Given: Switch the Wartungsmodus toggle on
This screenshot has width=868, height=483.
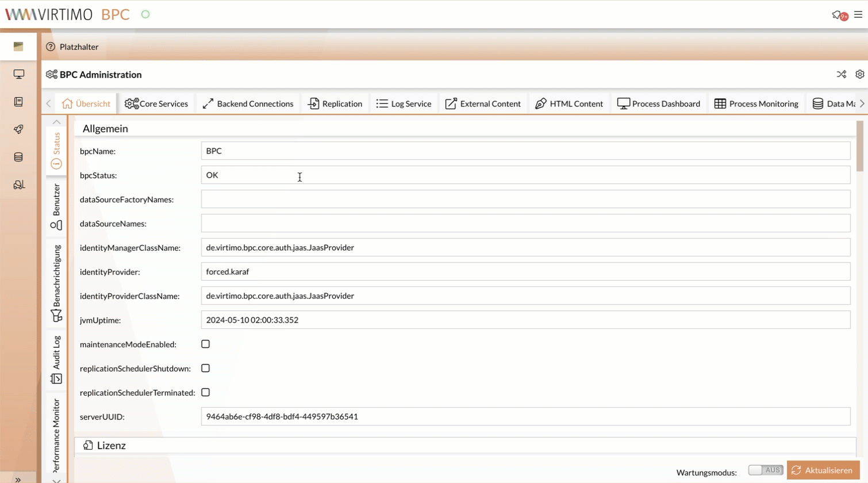Looking at the screenshot, I should 766,470.
